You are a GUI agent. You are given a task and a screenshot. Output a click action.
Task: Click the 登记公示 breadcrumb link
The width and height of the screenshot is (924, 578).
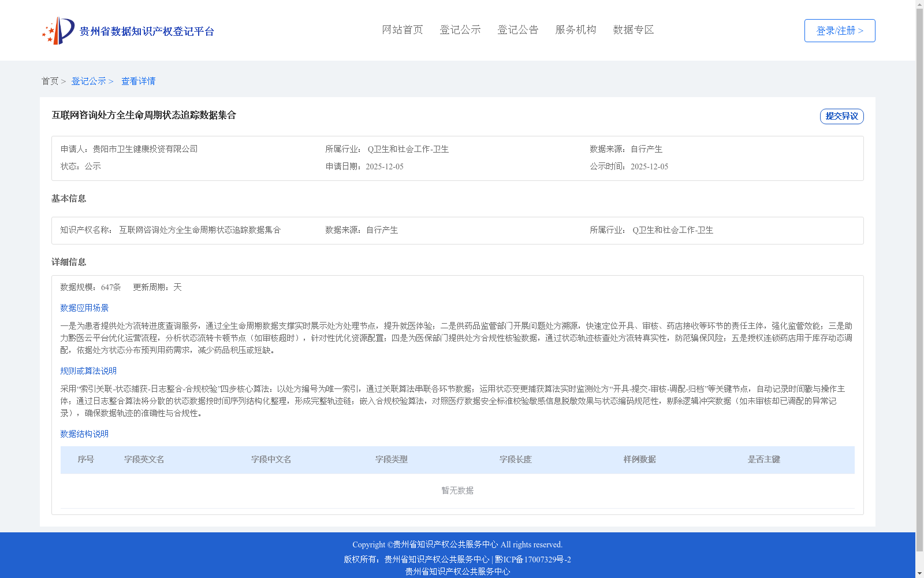[88, 81]
